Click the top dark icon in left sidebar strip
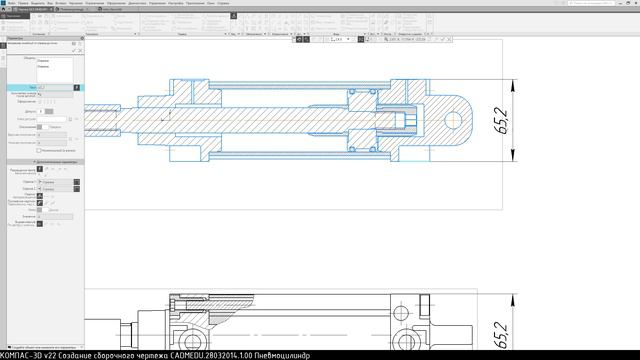This screenshot has height=360, width=640. pyautogui.click(x=3, y=45)
